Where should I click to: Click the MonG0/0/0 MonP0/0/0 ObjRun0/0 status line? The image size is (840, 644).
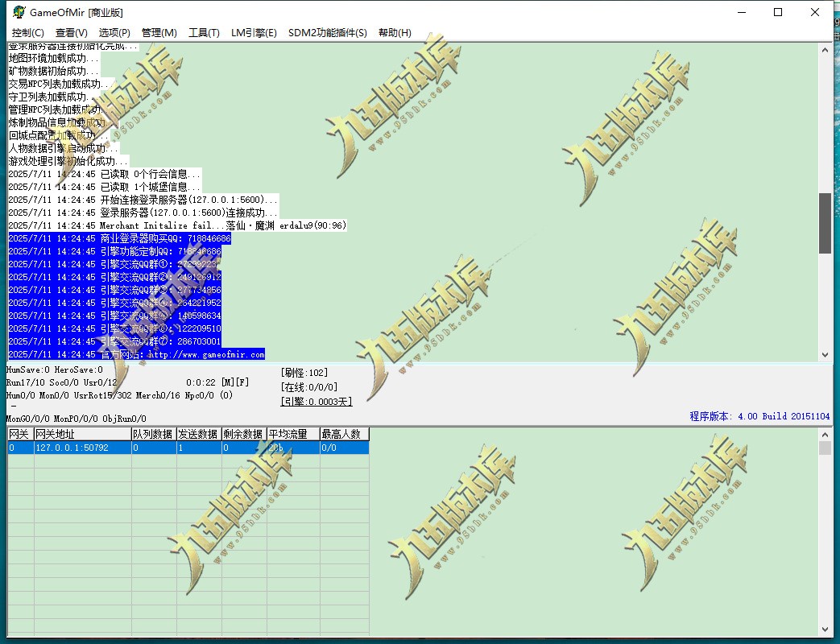coord(76,419)
